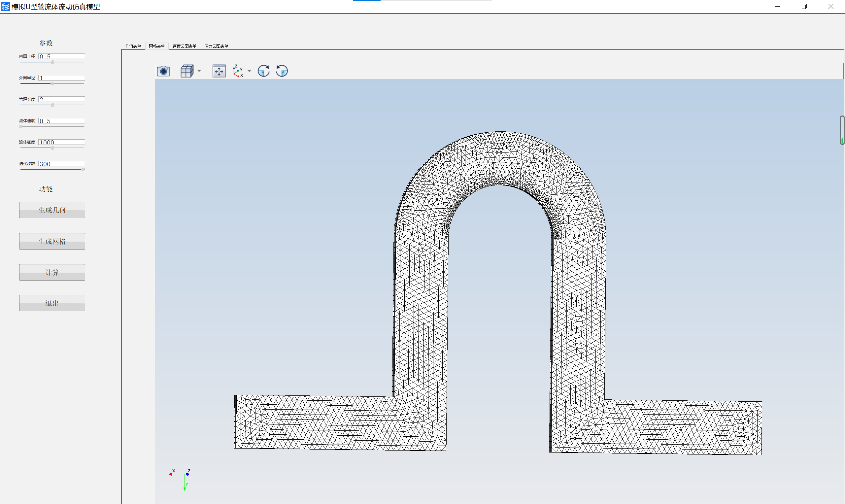
Task: Click the vertical scrollbar on the right edge
Action: tap(842, 130)
